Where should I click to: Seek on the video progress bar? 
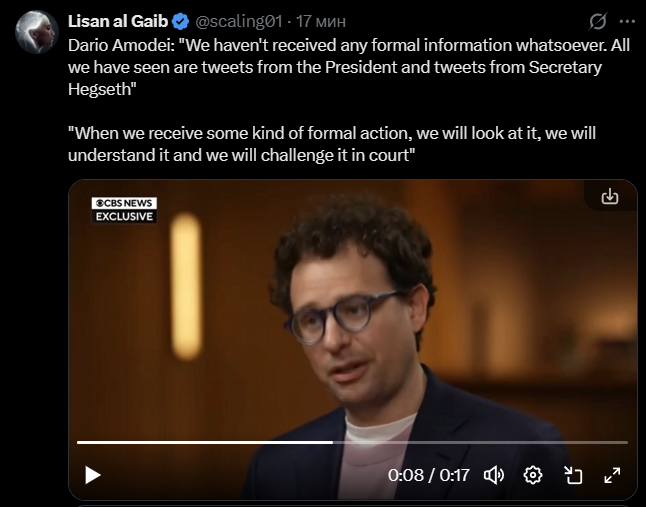[352, 442]
